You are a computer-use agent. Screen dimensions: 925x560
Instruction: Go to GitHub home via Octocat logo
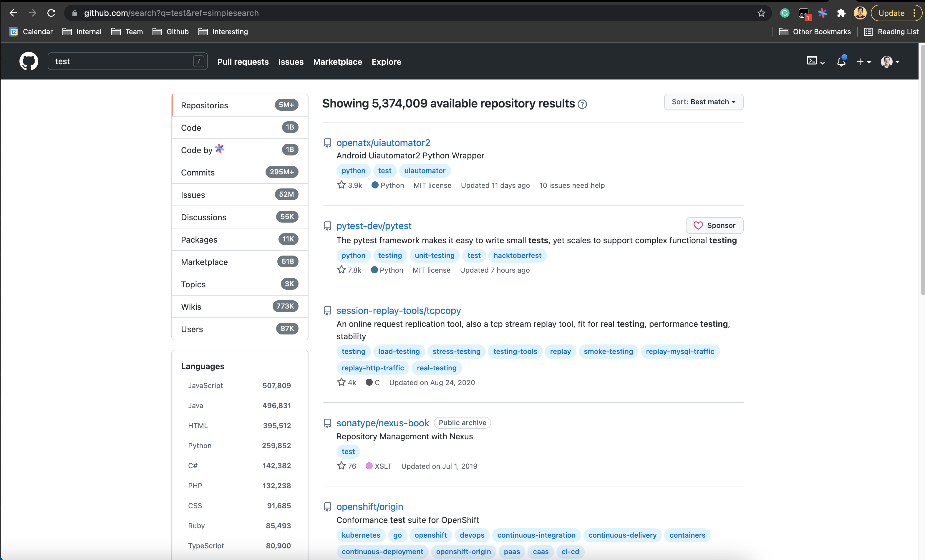(29, 61)
